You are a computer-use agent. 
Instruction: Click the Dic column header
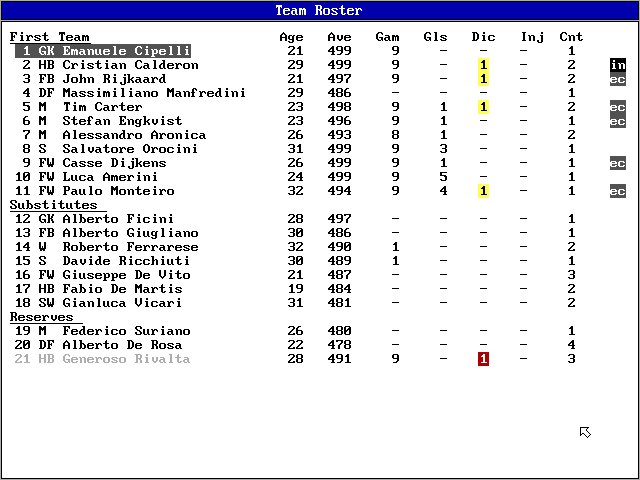483,37
